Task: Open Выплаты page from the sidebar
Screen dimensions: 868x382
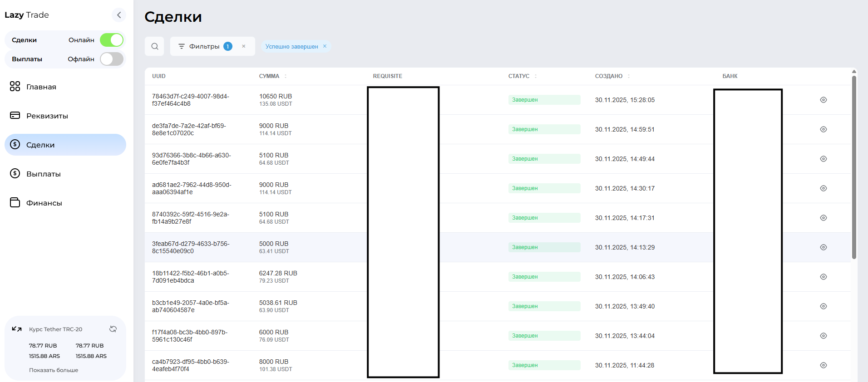Action: pyautogui.click(x=43, y=174)
